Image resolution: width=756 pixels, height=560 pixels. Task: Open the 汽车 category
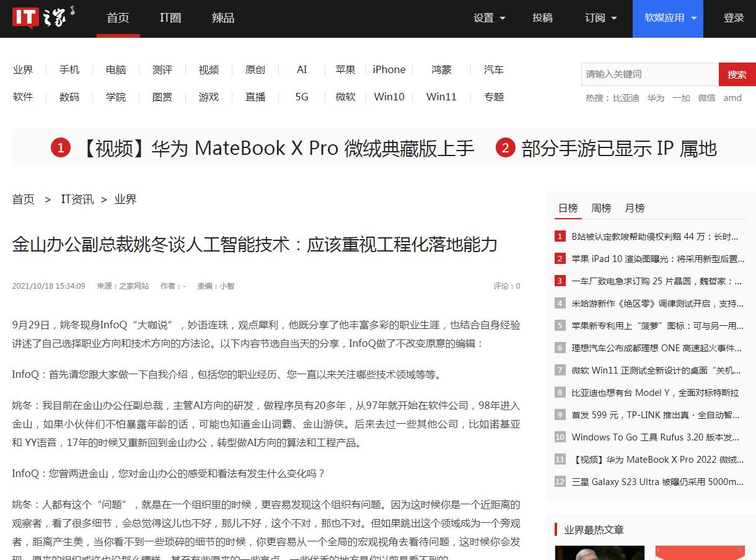pyautogui.click(x=494, y=70)
